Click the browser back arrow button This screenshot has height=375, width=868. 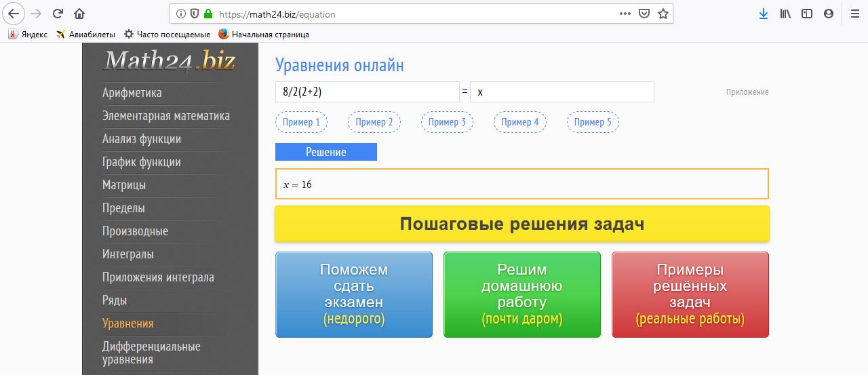[14, 14]
